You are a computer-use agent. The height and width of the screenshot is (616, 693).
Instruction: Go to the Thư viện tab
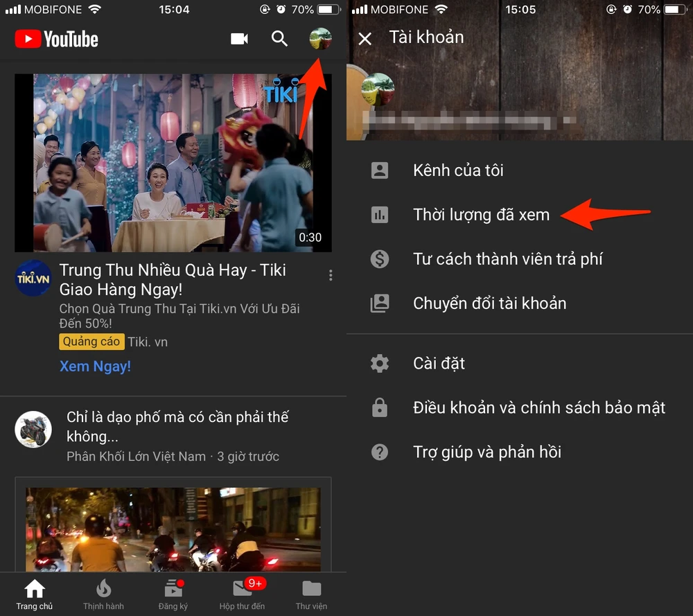311,595
